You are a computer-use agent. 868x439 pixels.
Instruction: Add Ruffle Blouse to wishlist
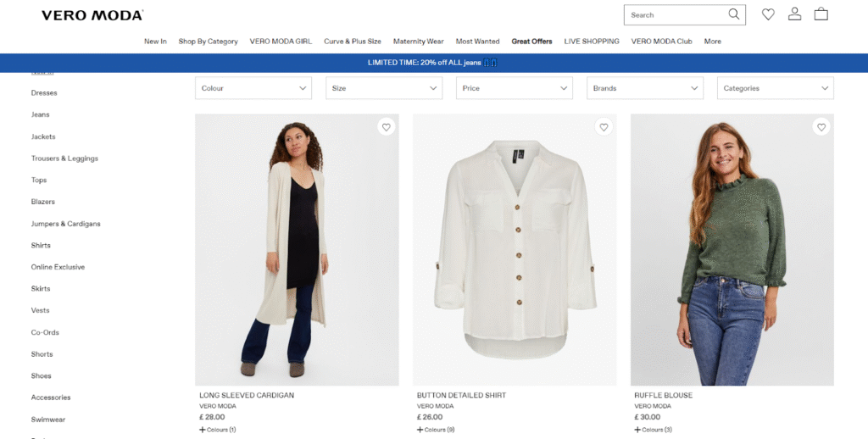[x=821, y=127]
